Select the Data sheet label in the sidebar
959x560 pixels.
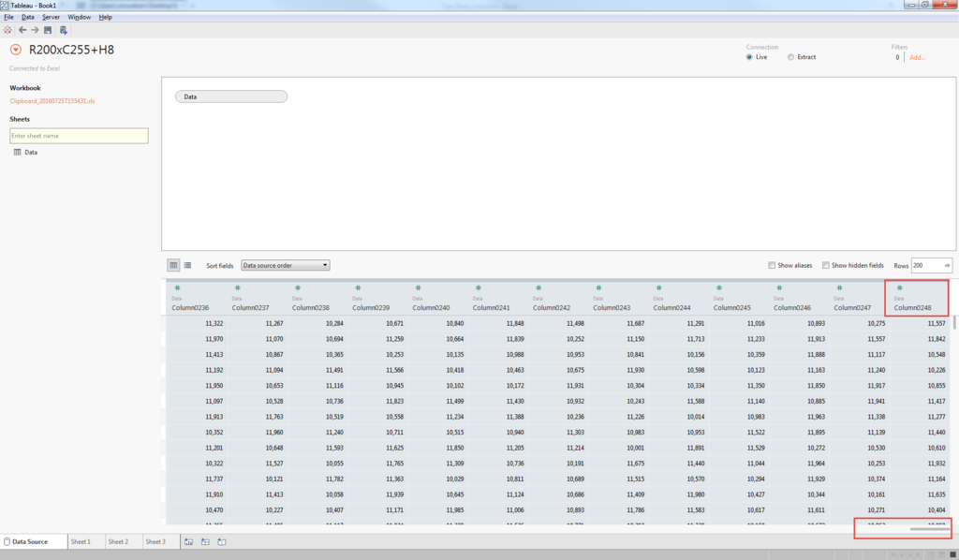[x=31, y=153]
